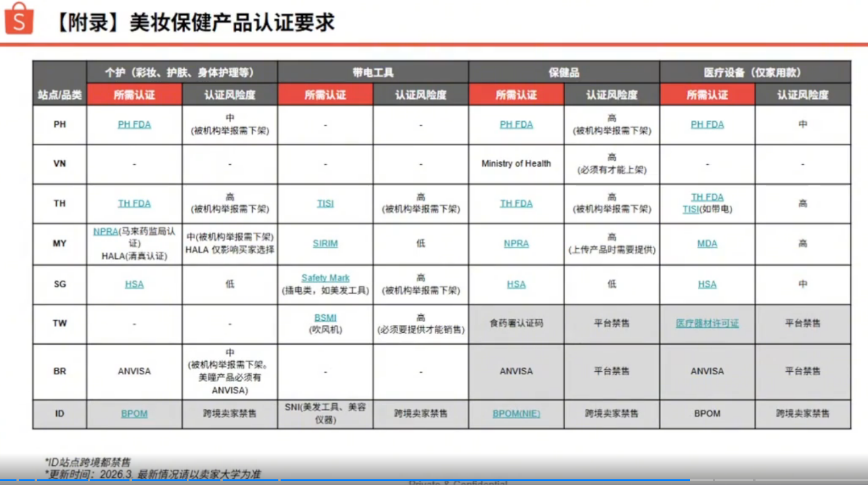This screenshot has width=868, height=485.
Task: Open the BSMI link in TW row
Action: 325,317
